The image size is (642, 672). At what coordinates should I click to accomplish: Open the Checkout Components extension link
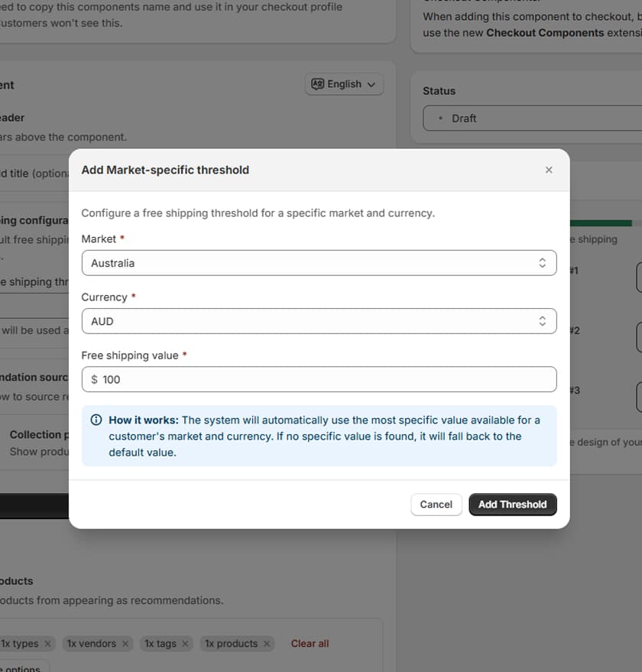click(x=546, y=32)
